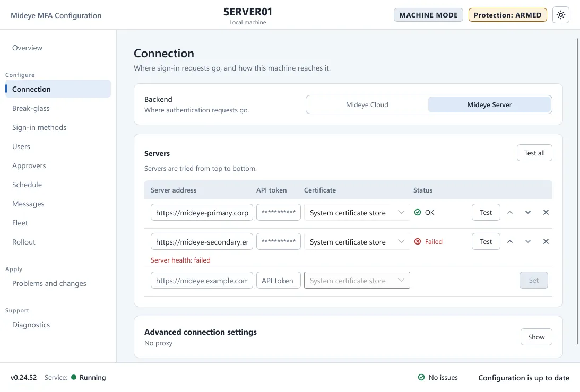Remove the mideye-secondary server row
The image size is (580, 392).
click(x=546, y=241)
